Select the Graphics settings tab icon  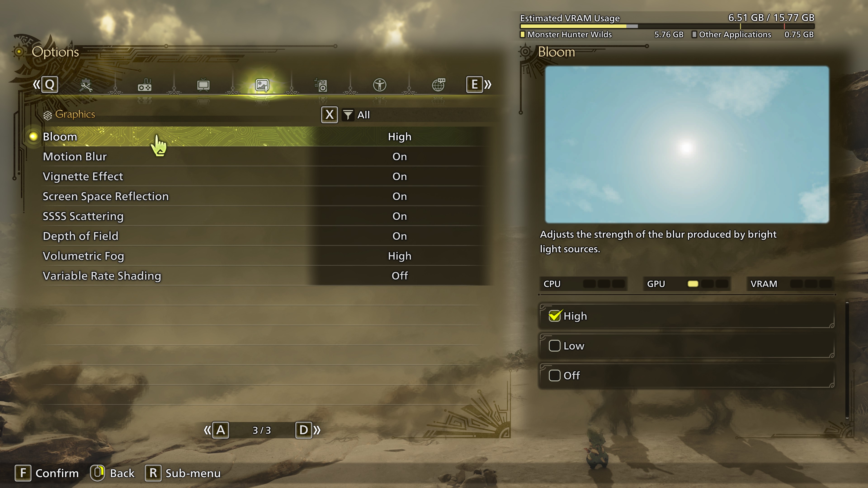click(262, 84)
